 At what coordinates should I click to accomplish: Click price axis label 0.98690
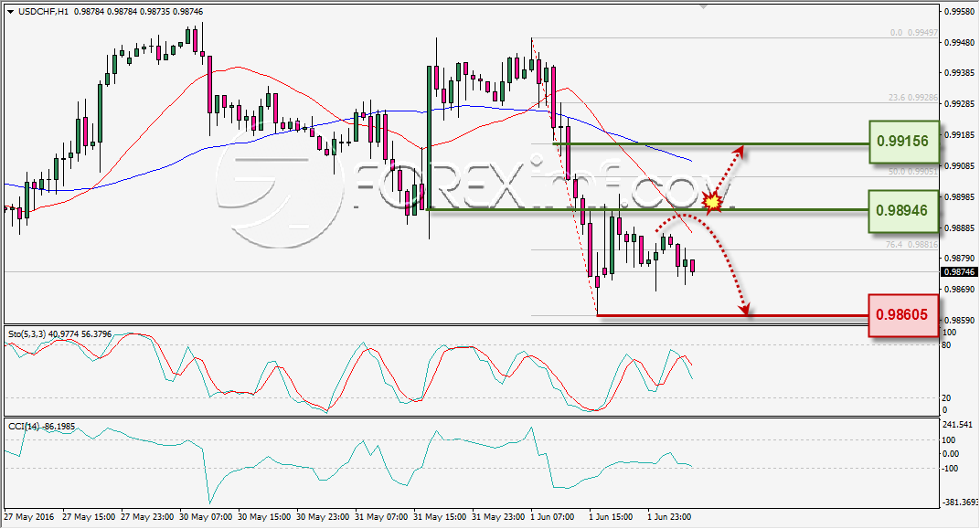959,290
